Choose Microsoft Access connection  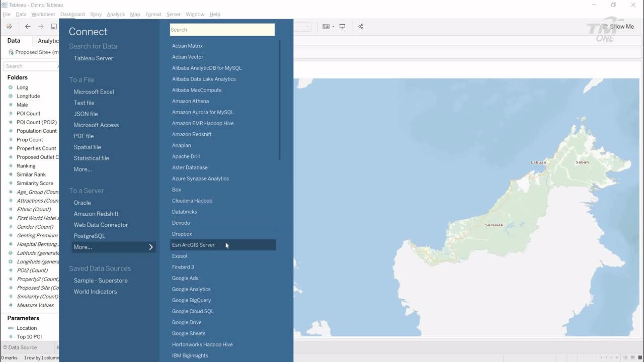click(x=97, y=125)
